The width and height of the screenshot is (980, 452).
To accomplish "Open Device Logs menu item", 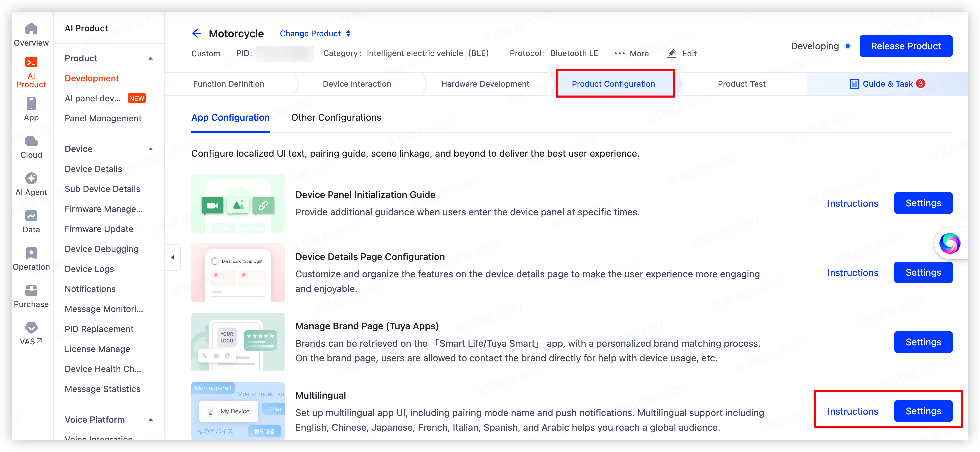I will [x=89, y=269].
